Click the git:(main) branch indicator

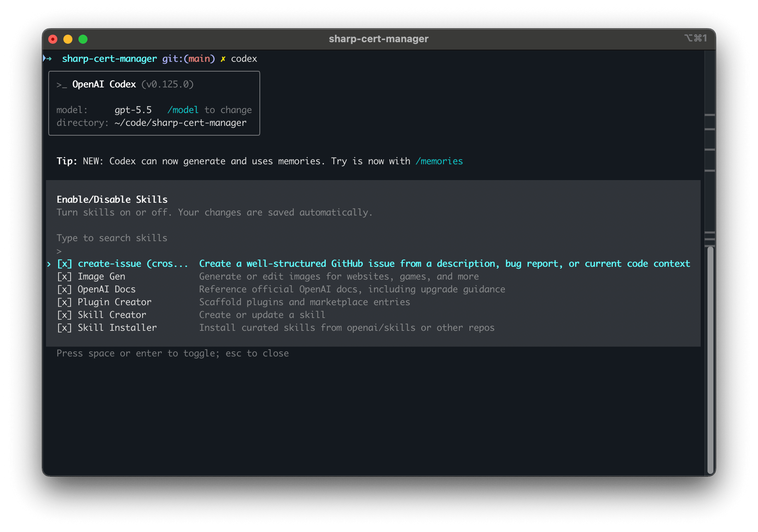coord(189,59)
